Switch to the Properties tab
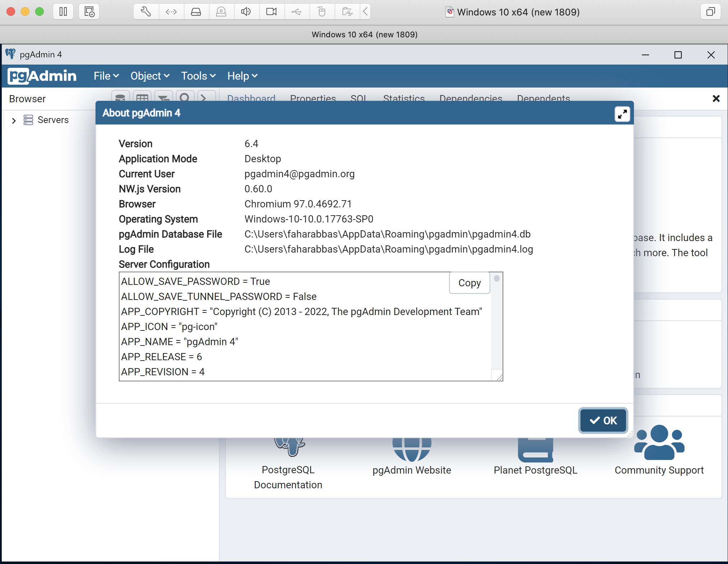The image size is (728, 564). (x=313, y=98)
